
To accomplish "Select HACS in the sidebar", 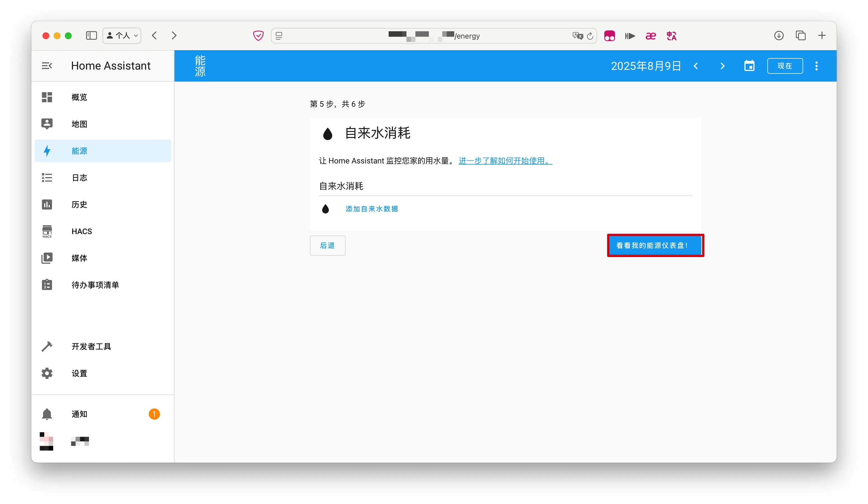I will pos(103,231).
